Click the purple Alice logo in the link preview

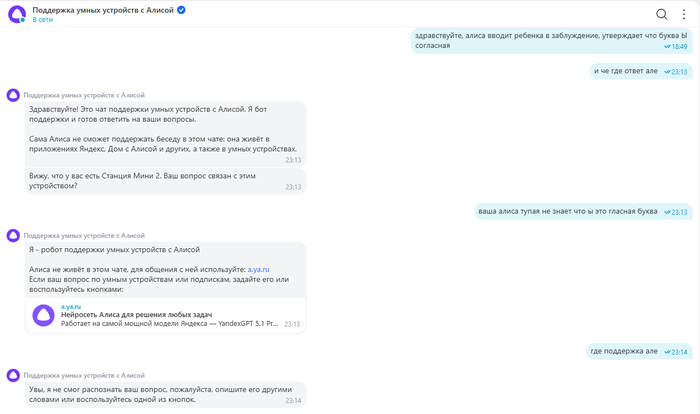coord(44,315)
